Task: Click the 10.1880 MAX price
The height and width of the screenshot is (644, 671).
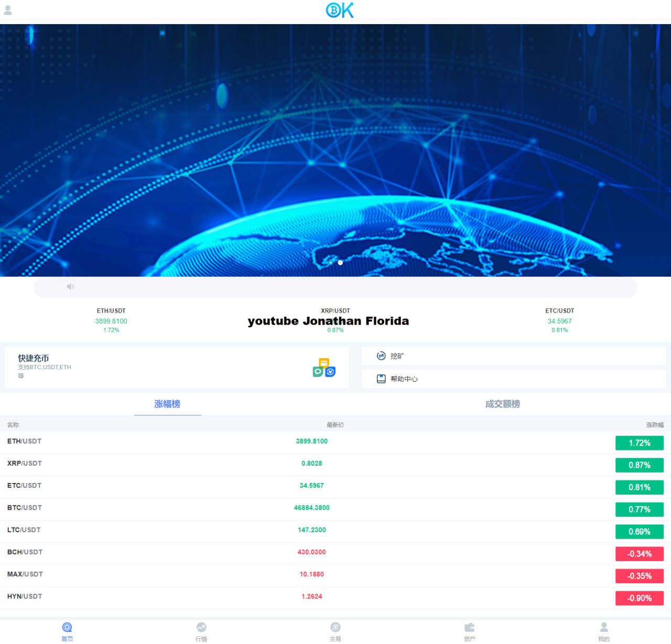Action: [312, 574]
